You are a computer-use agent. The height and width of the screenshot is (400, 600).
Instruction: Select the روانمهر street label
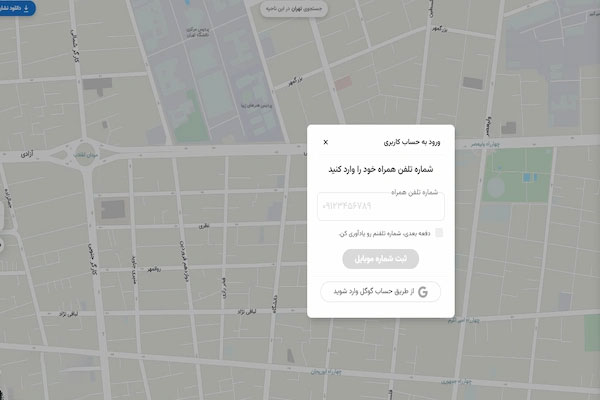155,269
